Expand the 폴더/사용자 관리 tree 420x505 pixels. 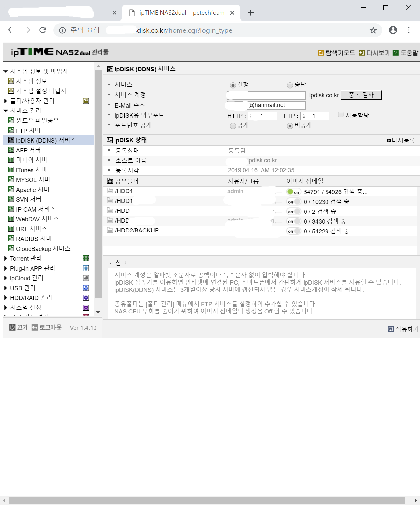coord(6,101)
